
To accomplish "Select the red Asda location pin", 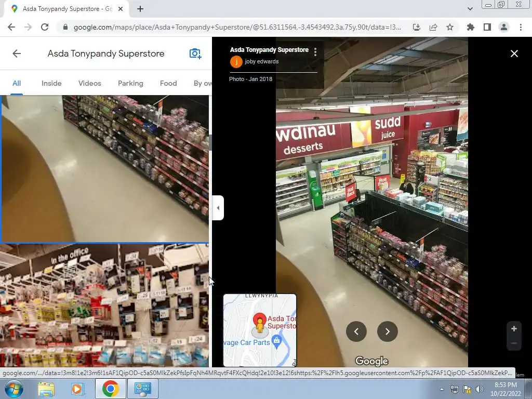I will [260, 320].
